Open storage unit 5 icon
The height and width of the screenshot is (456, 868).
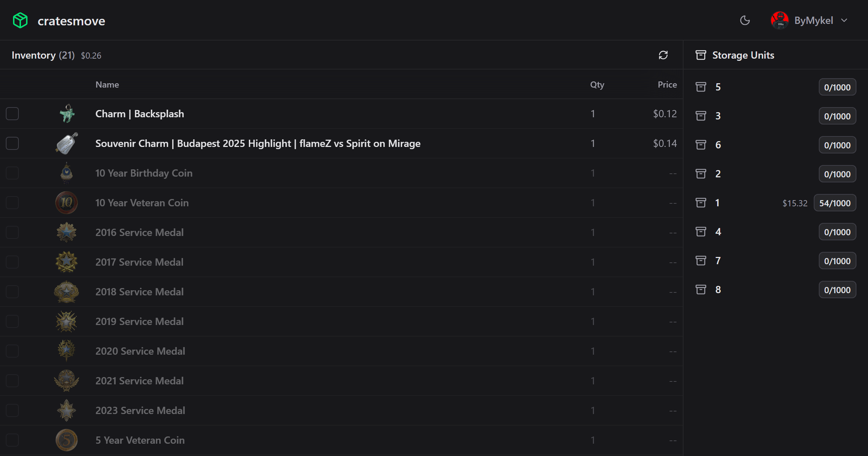[701, 87]
